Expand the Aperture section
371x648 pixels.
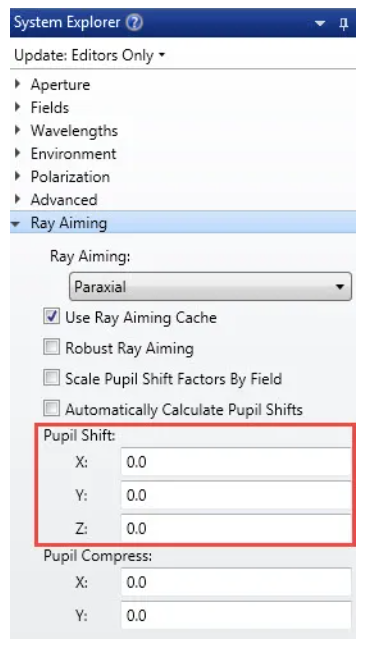pyautogui.click(x=17, y=84)
